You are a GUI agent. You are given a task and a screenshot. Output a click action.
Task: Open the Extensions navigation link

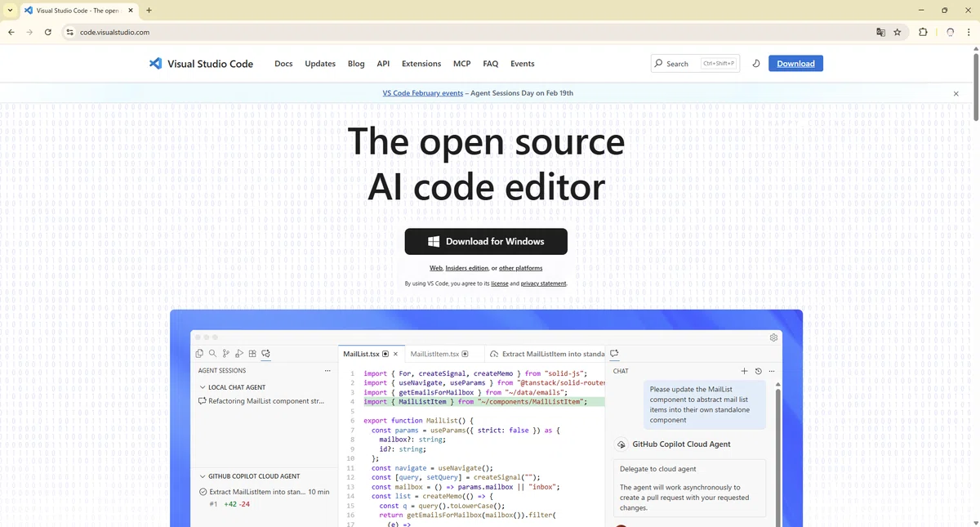coord(421,64)
